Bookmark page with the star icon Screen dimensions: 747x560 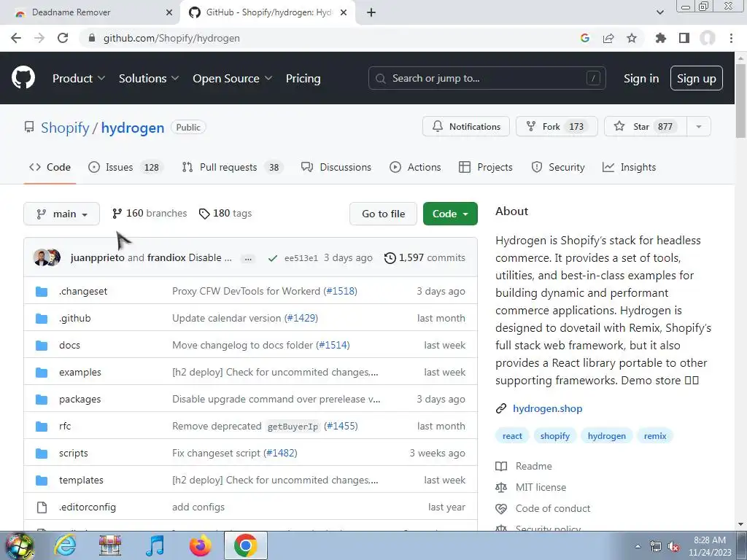coord(632,38)
